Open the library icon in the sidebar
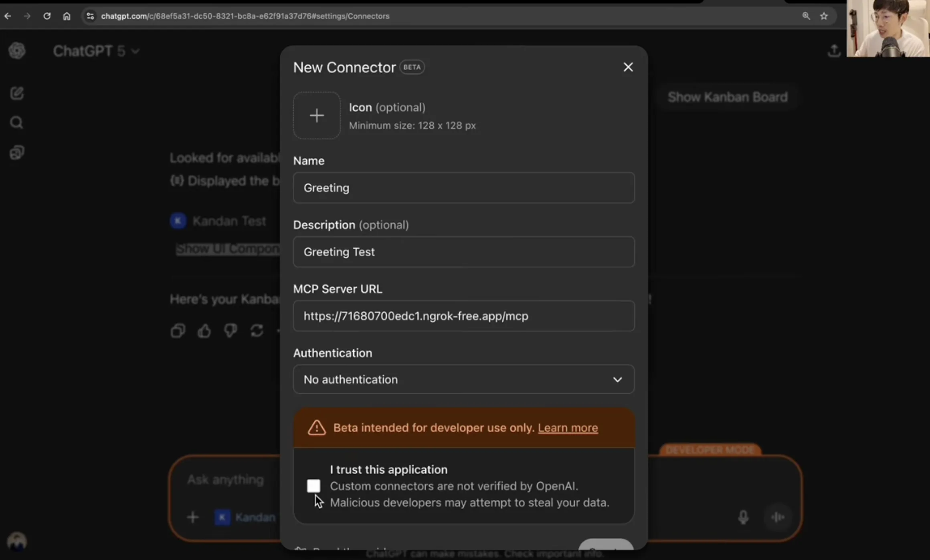Screen dimensions: 930x560 pyautogui.click(x=17, y=152)
